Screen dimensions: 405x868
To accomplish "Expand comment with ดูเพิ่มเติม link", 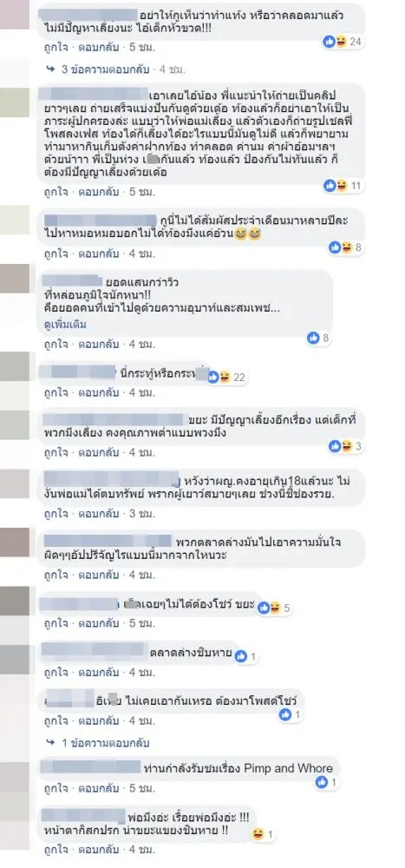I will click(x=65, y=325).
